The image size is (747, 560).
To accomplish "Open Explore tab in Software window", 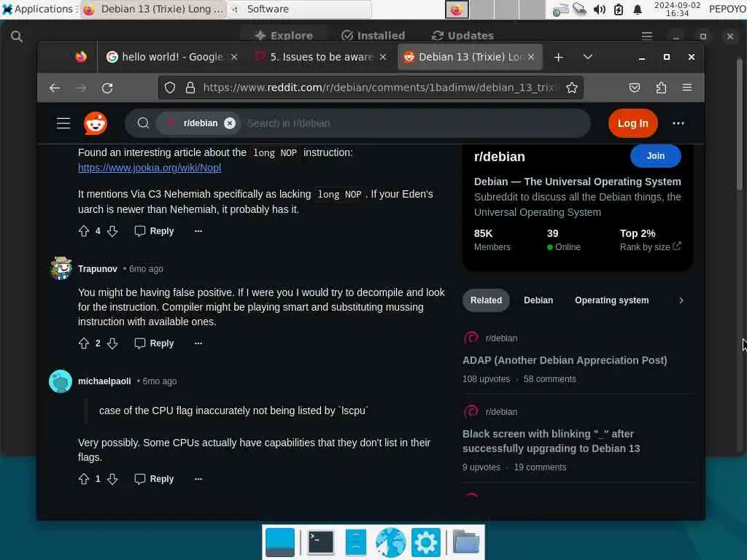I will tap(285, 36).
